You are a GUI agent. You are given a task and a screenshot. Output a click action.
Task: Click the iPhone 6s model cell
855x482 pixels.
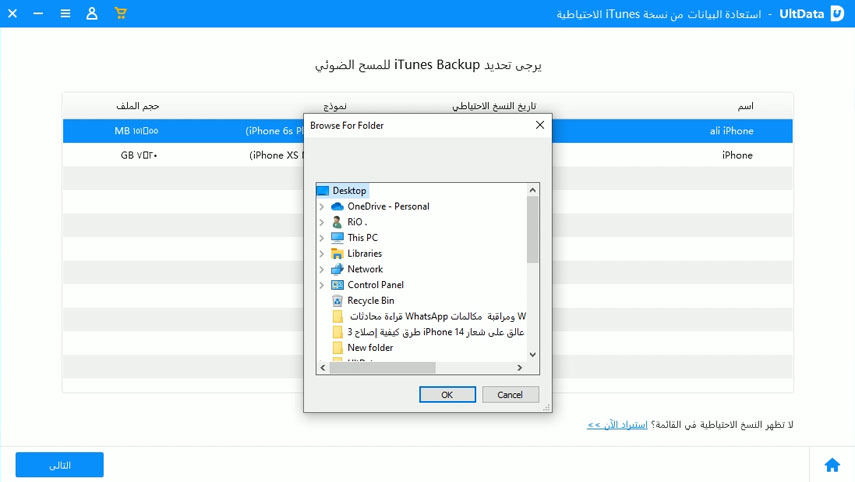pyautogui.click(x=274, y=131)
